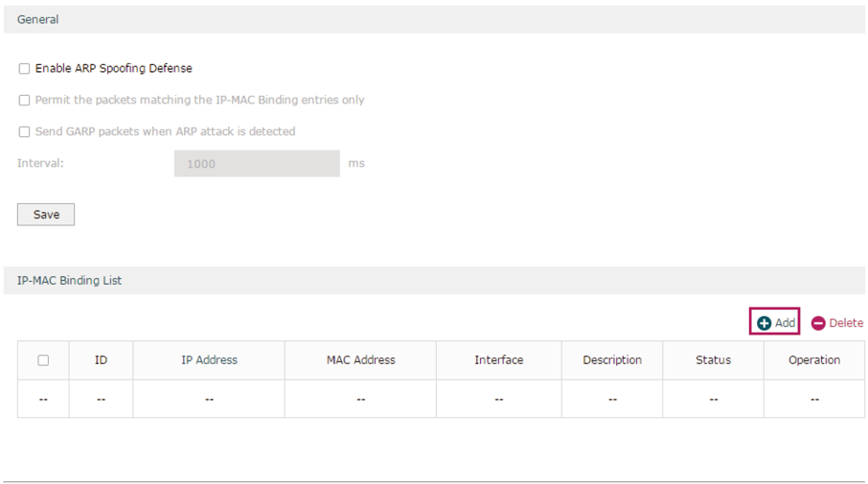Check Send GARP packets when attack detected
The height and width of the screenshot is (484, 868).
pos(24,132)
